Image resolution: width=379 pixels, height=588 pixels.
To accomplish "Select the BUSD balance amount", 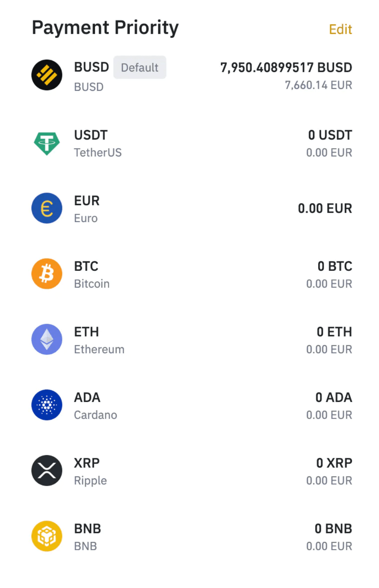I will pyautogui.click(x=286, y=68).
